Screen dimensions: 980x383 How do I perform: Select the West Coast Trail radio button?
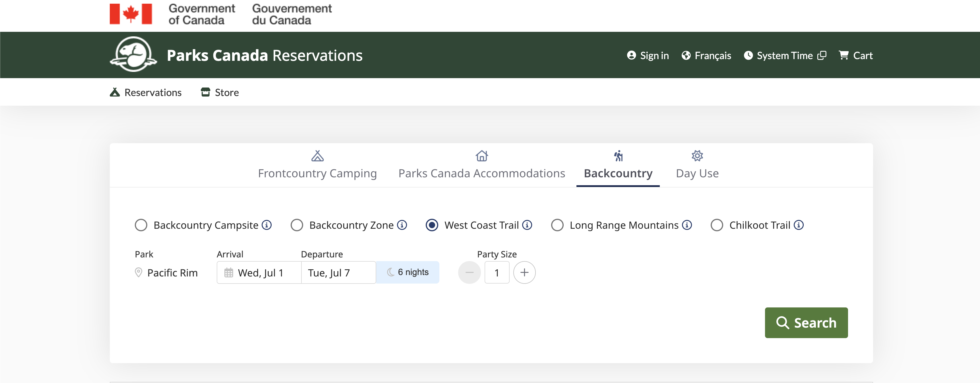[432, 225]
